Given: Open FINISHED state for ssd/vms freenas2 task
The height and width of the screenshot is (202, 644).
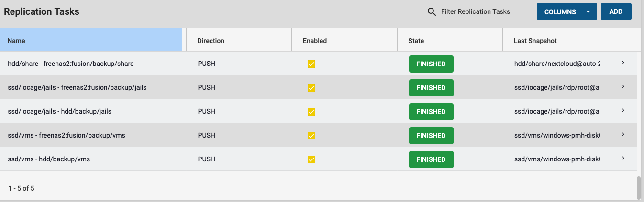Looking at the screenshot, I should point(431,136).
